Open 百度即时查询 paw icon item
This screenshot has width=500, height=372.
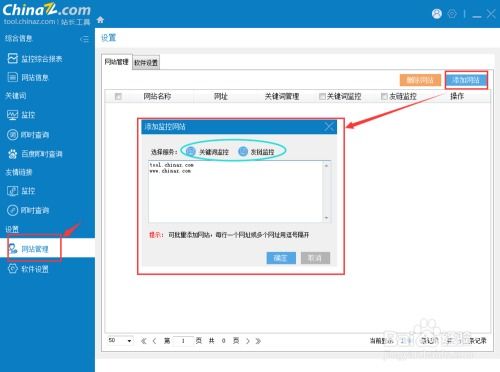(x=35, y=154)
